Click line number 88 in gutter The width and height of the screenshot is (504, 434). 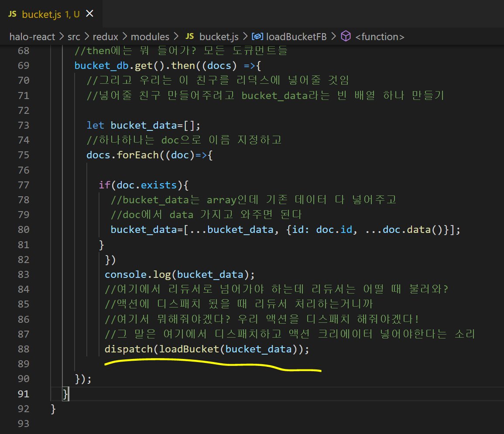[x=24, y=349]
